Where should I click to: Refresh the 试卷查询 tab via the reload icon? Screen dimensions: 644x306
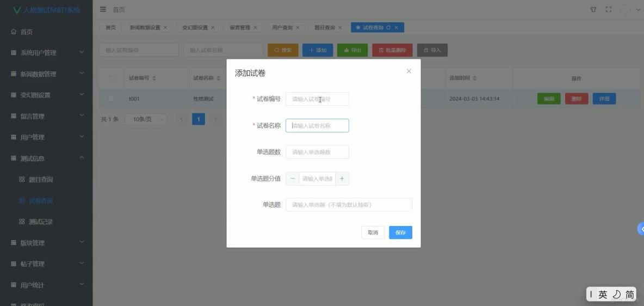coord(388,28)
